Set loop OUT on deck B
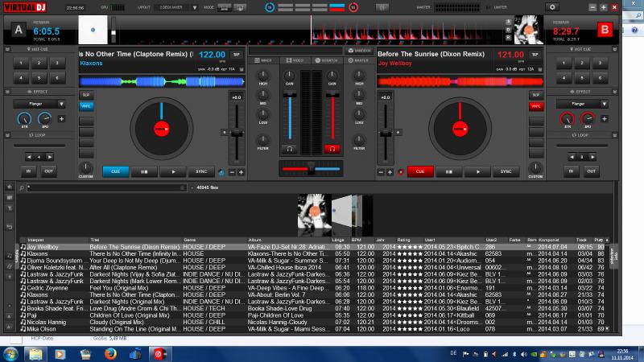This screenshot has width=644, height=362. (591, 171)
